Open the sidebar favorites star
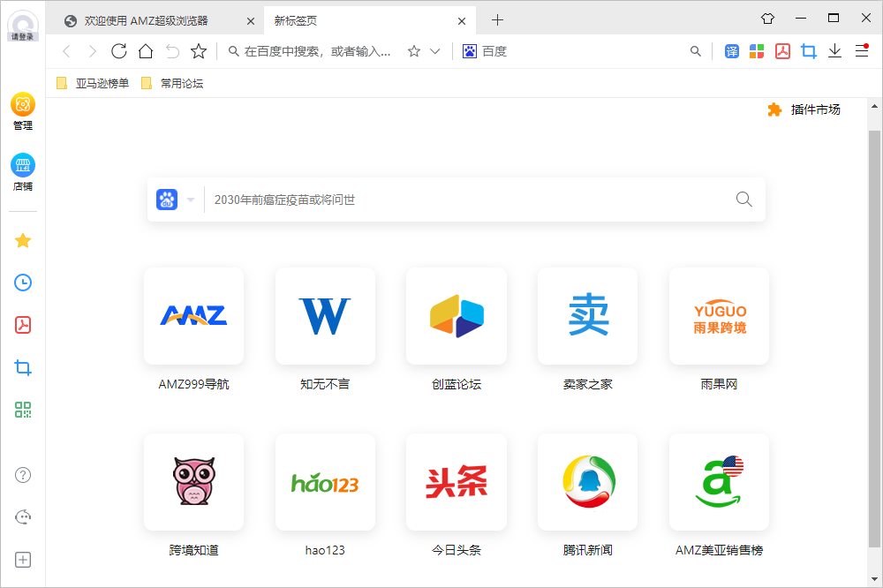Screen dimensions: 883x588 23,240
